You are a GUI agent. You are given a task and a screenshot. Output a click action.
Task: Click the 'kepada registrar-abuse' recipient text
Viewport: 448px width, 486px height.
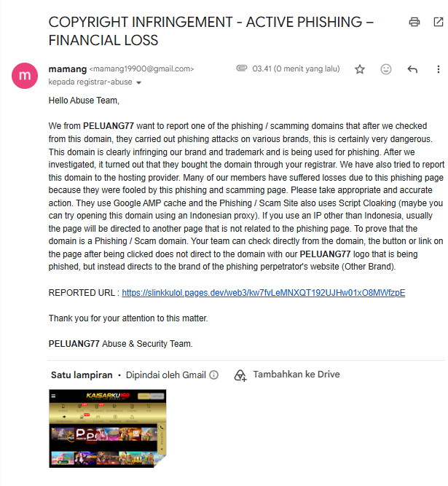pyautogui.click(x=90, y=82)
